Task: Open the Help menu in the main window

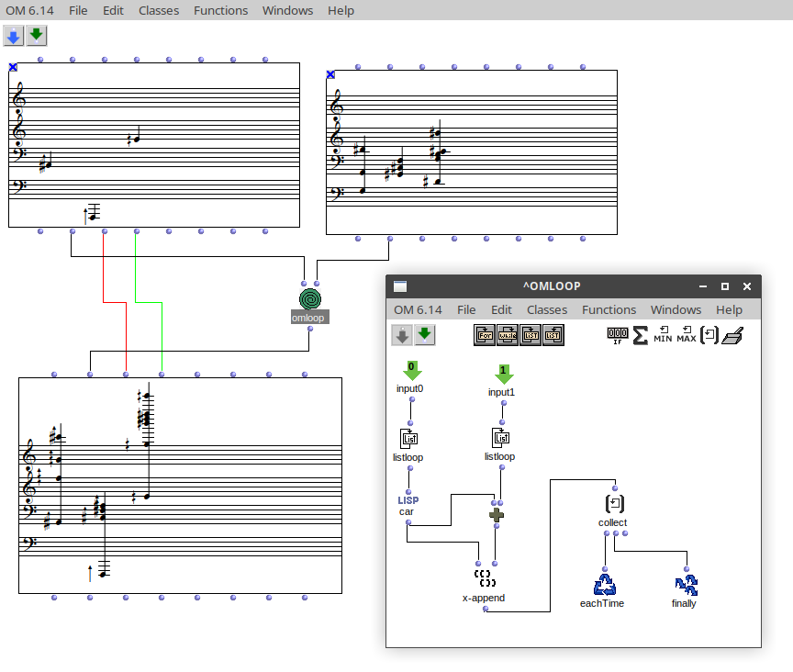Action: tap(341, 11)
